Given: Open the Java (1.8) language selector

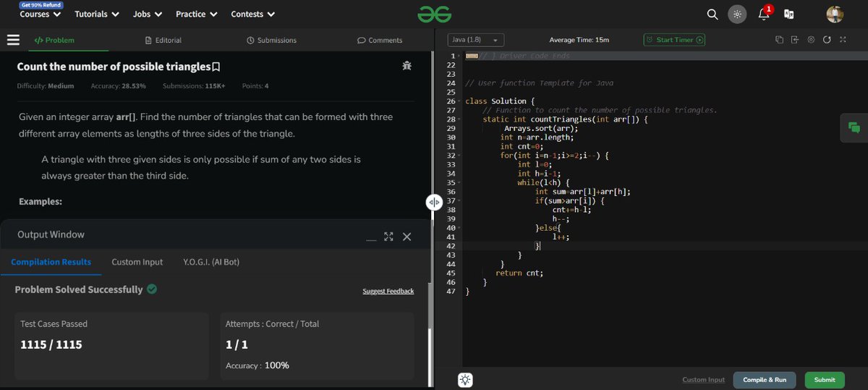Looking at the screenshot, I should (476, 40).
